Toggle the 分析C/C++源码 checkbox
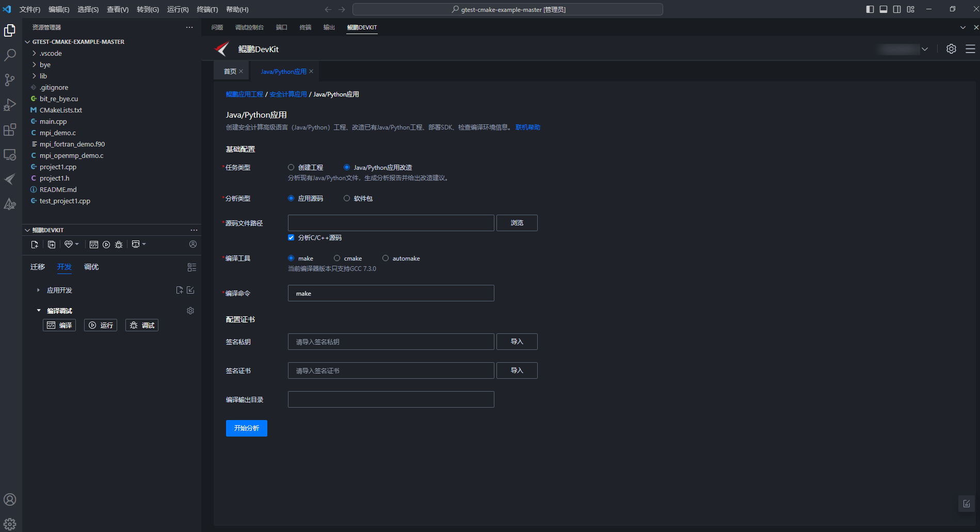The height and width of the screenshot is (532, 980). pyautogui.click(x=291, y=237)
